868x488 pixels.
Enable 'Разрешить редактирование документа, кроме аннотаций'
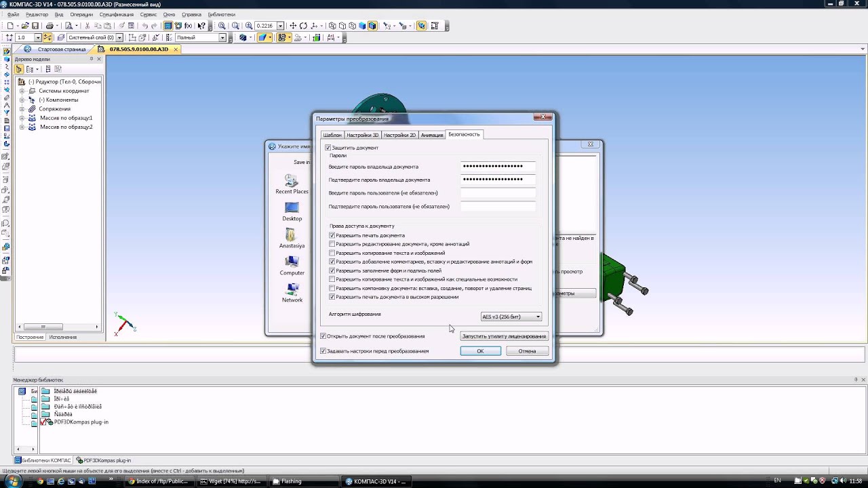point(332,244)
